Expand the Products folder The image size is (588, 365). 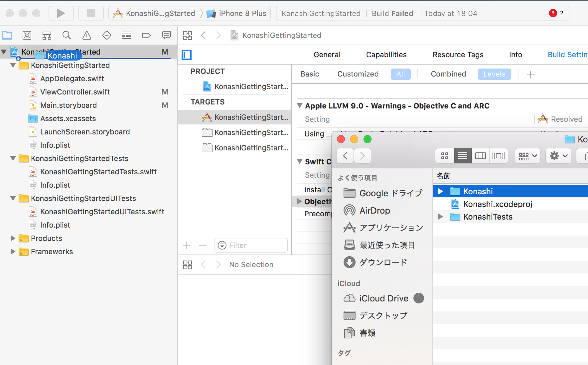13,238
